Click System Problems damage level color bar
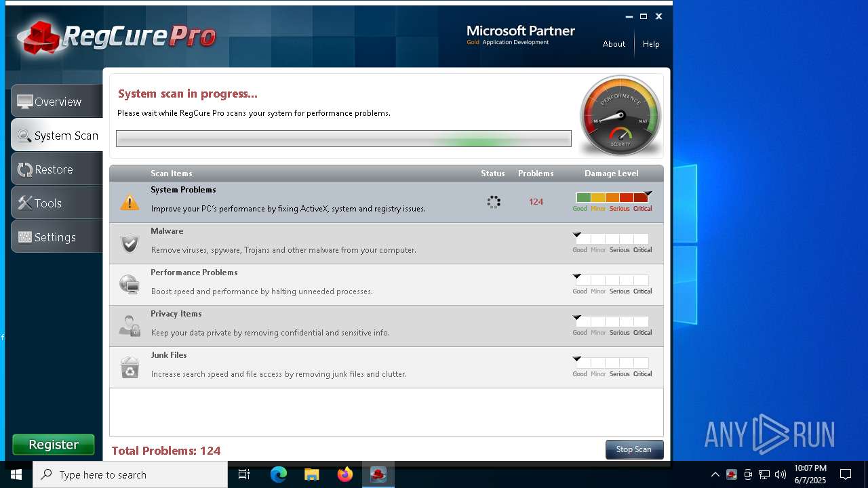Viewport: 868px width, 488px height. point(612,197)
